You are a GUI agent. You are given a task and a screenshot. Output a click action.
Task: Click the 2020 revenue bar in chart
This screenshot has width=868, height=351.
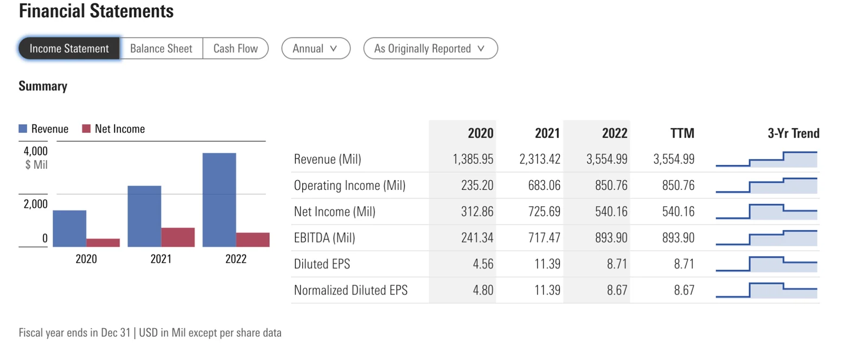pos(69,228)
